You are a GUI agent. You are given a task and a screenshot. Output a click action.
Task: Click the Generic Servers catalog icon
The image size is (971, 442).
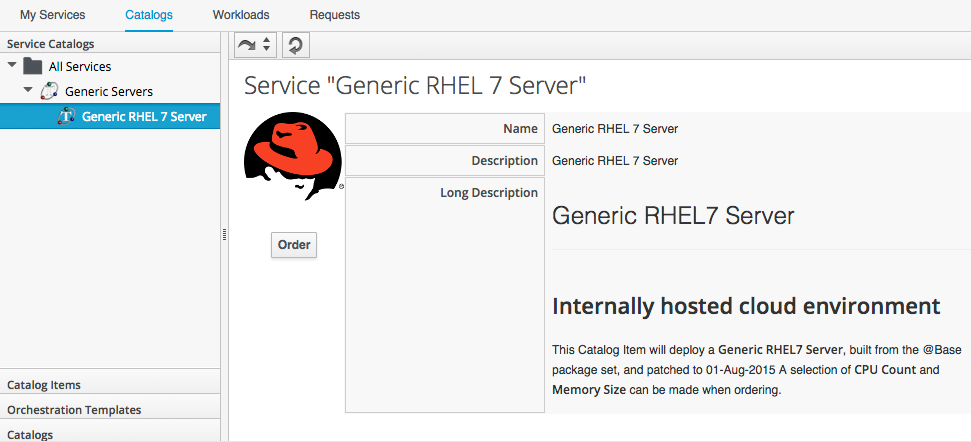tap(49, 91)
